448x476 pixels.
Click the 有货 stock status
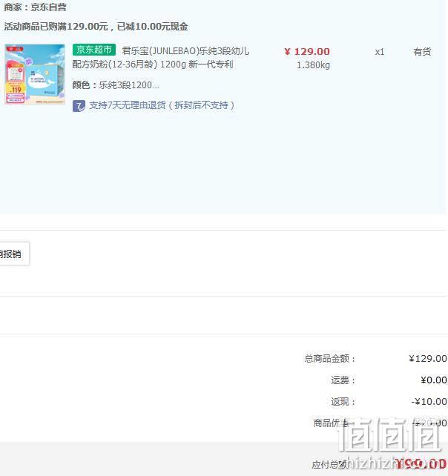coord(422,52)
